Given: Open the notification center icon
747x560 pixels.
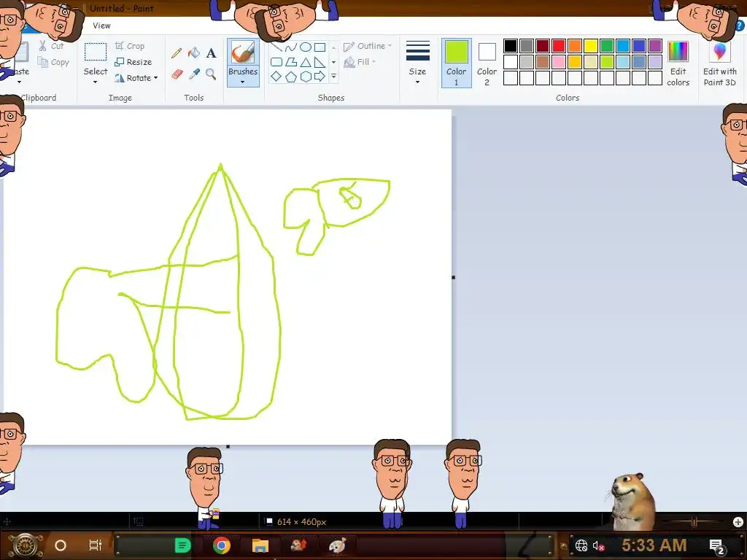Looking at the screenshot, I should click(717, 546).
